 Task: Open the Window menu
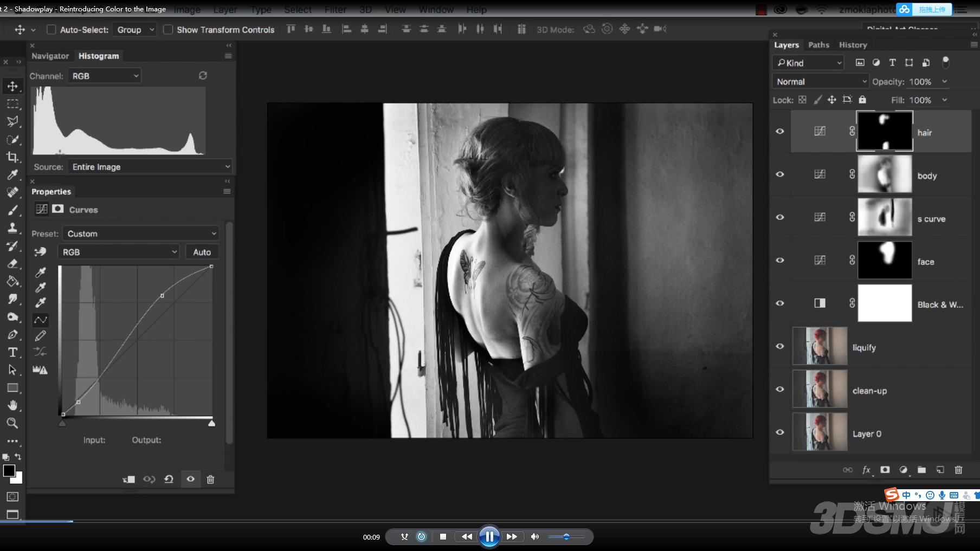click(x=436, y=10)
